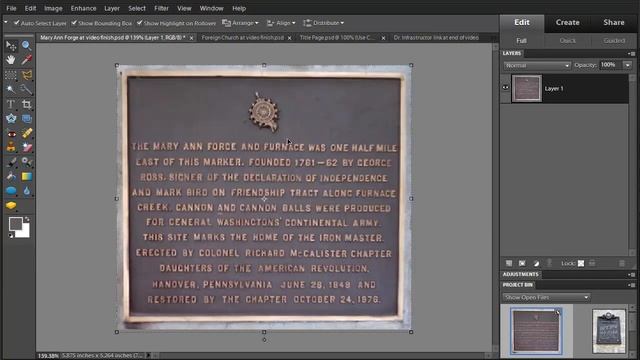Select the Eyedropper tool

tap(27, 60)
